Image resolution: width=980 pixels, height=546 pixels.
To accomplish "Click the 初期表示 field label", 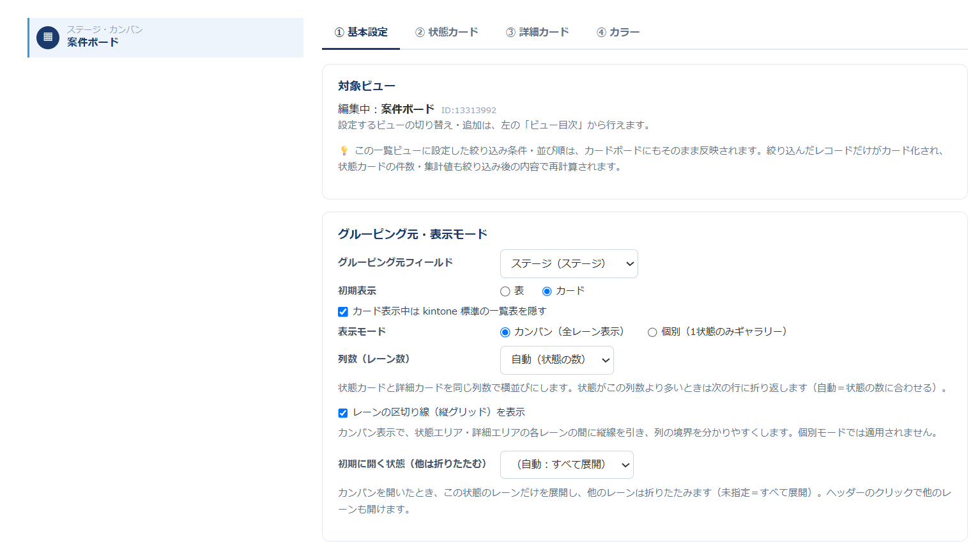I will (x=357, y=291).
